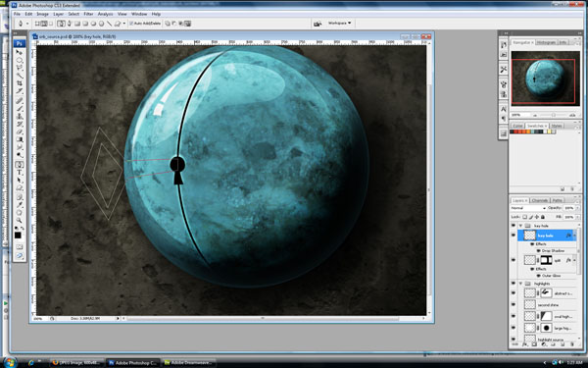Click the add layer style fx button
588x368 pixels.
(524, 344)
